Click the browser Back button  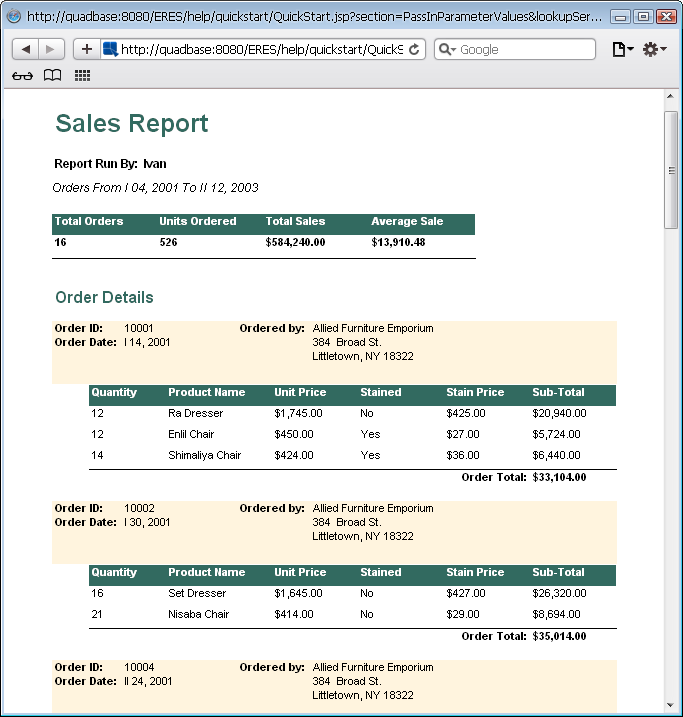click(26, 49)
